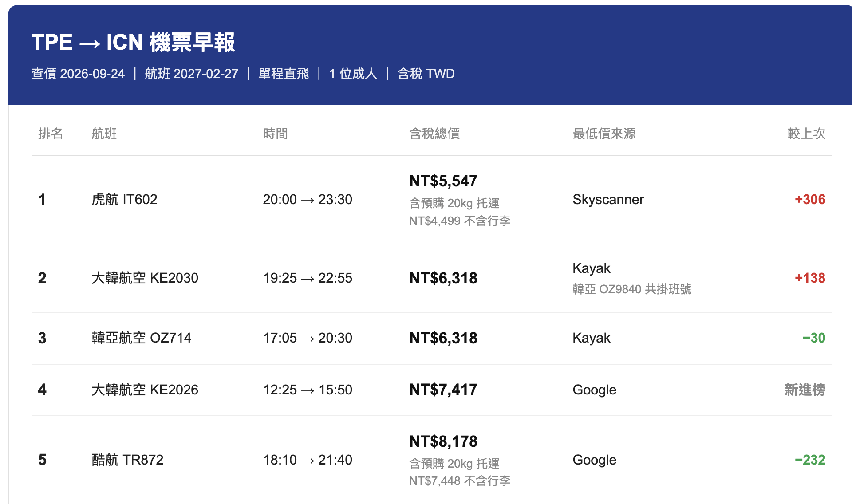Click the 新進榜 status label

point(805,390)
